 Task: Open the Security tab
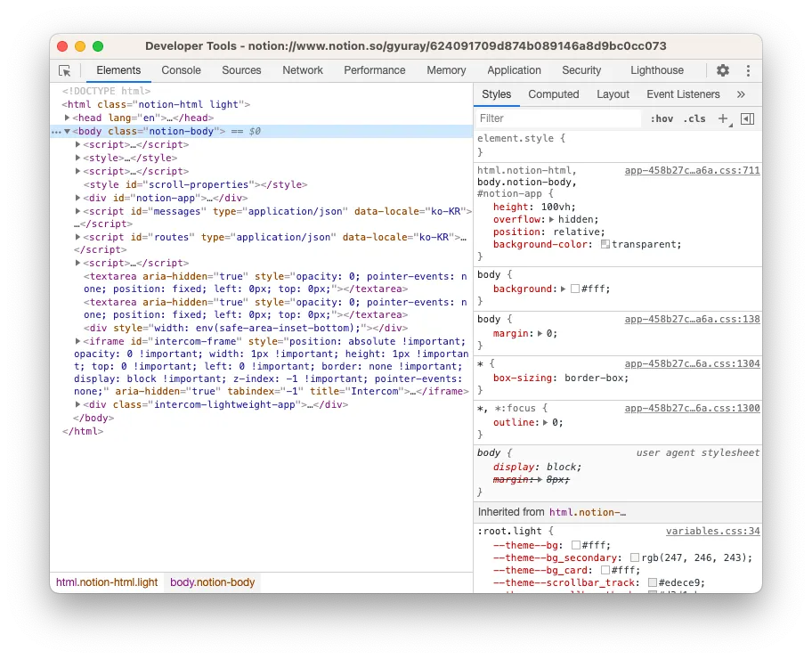pos(581,70)
